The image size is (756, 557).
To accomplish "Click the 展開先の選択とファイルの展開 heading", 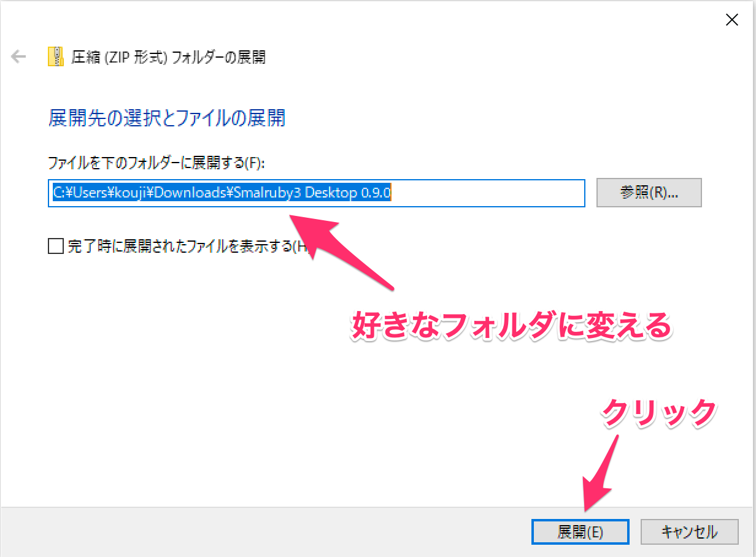I will [x=167, y=118].
